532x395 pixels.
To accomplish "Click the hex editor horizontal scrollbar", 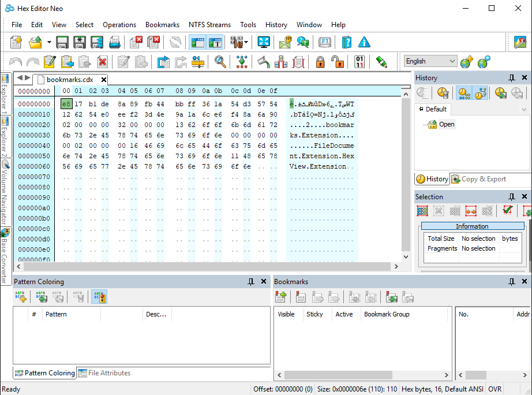I will click(x=207, y=267).
